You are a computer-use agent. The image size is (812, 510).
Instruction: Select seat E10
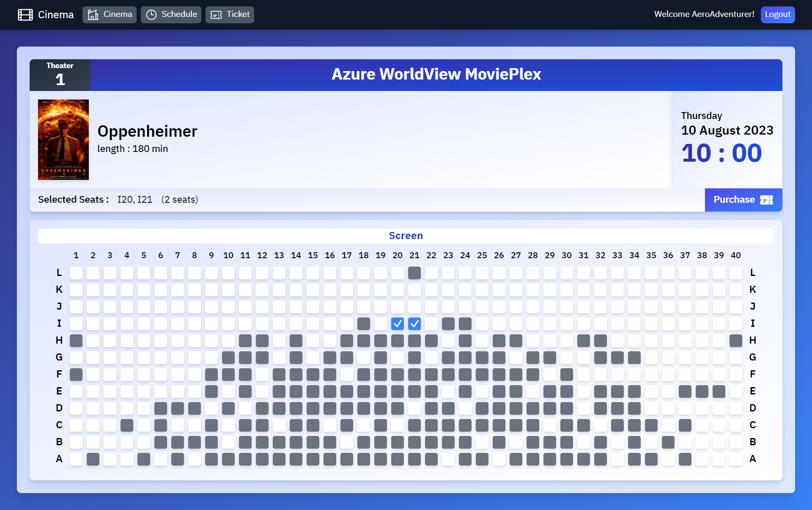point(228,391)
